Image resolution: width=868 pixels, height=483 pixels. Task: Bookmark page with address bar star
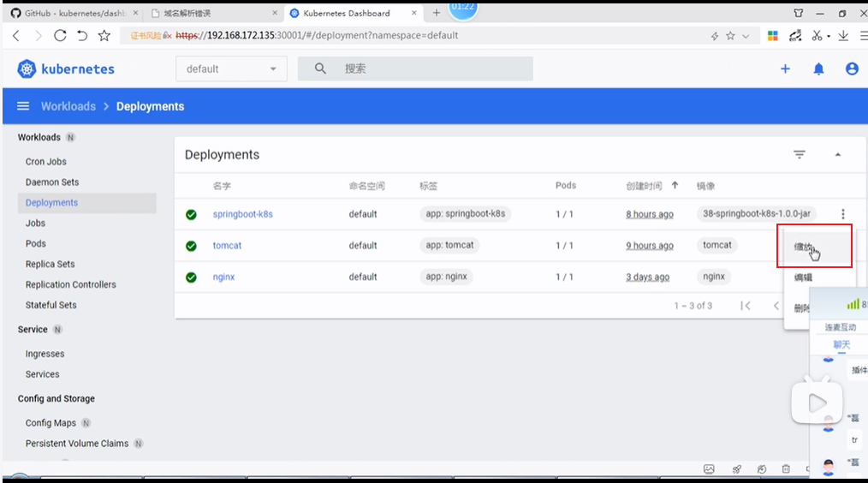(730, 36)
